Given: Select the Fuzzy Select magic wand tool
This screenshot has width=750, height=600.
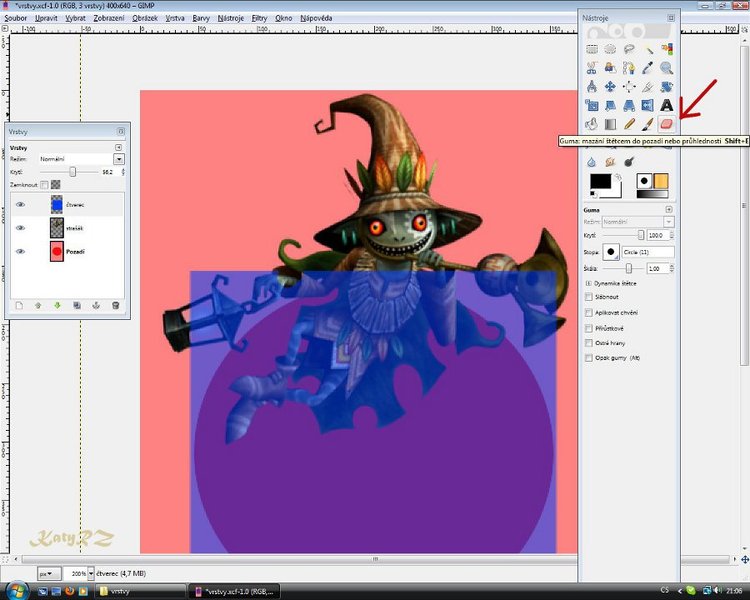Looking at the screenshot, I should [x=648, y=49].
